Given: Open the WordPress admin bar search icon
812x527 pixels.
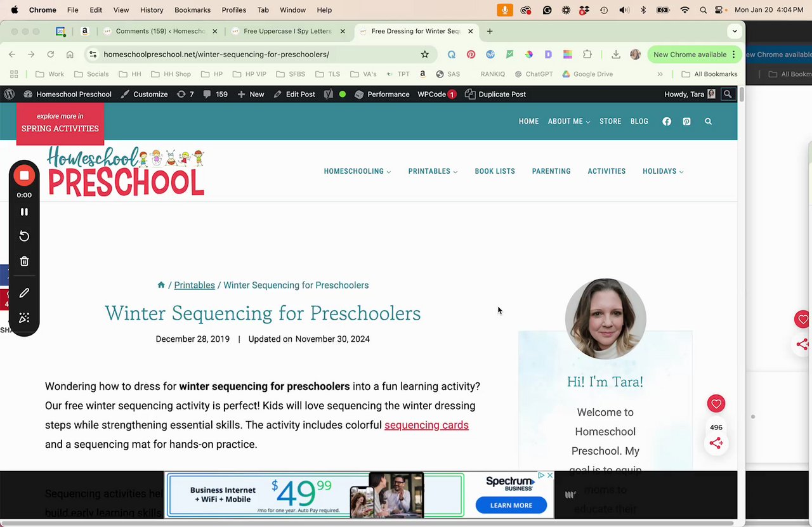Looking at the screenshot, I should (x=728, y=94).
